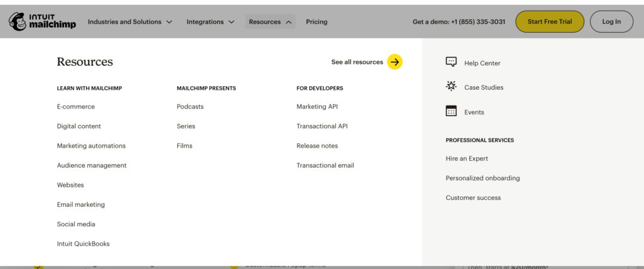
Task: Select the Websites link
Action: pyautogui.click(x=70, y=185)
